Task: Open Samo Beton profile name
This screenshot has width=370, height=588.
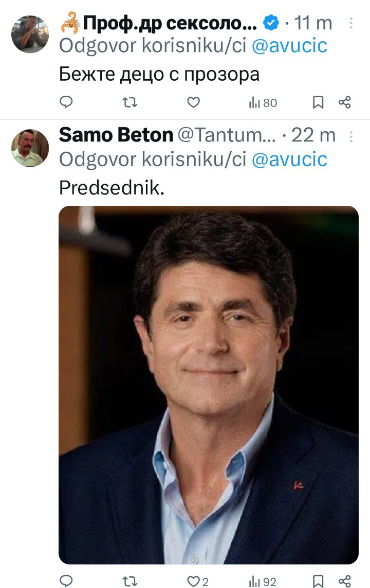Action: pyautogui.click(x=116, y=135)
